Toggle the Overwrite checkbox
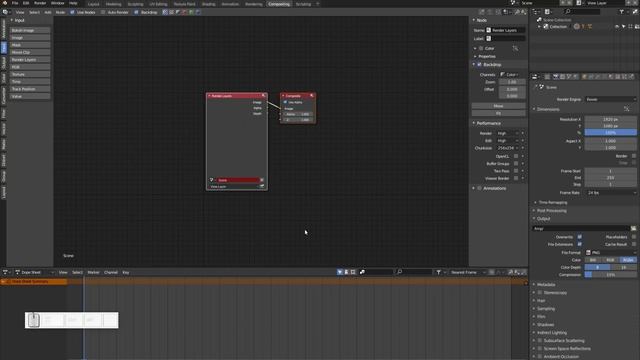This screenshot has width=640, height=360. pos(580,237)
